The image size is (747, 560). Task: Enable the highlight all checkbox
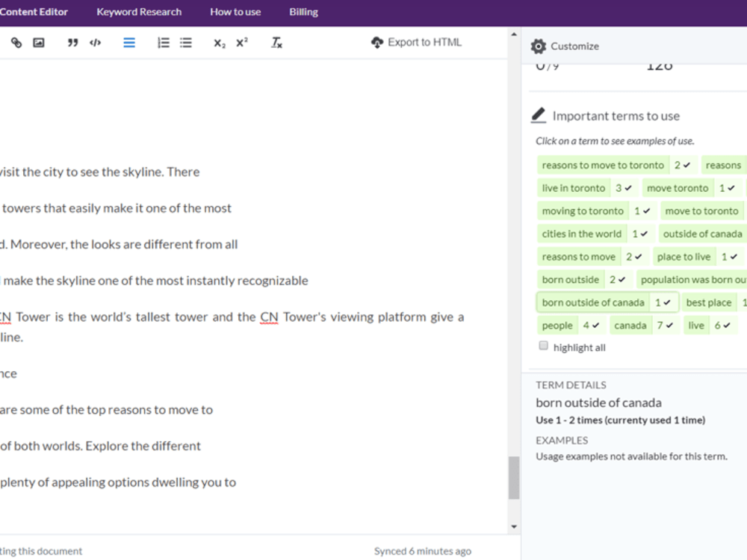coord(543,346)
